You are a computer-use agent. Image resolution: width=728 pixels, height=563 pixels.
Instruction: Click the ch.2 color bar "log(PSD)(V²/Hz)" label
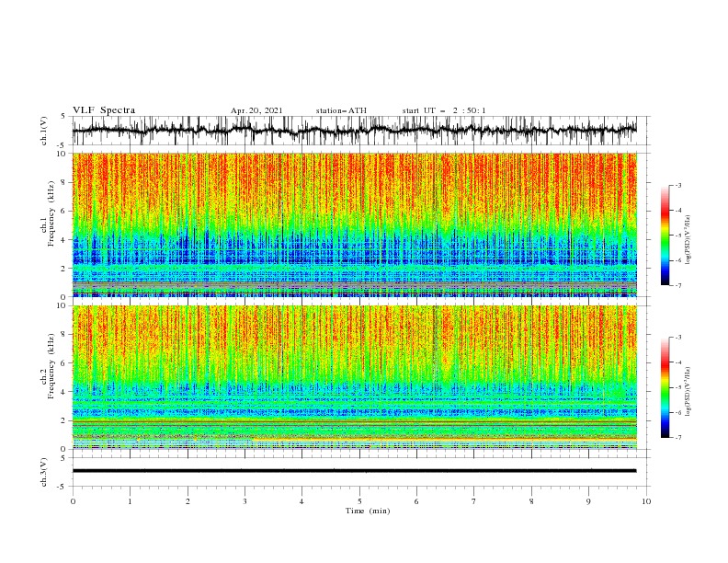(x=688, y=392)
